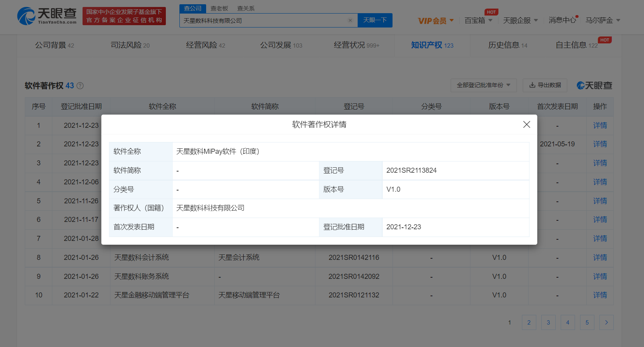Open 详情 for row 6
This screenshot has width=644, height=347.
[600, 220]
